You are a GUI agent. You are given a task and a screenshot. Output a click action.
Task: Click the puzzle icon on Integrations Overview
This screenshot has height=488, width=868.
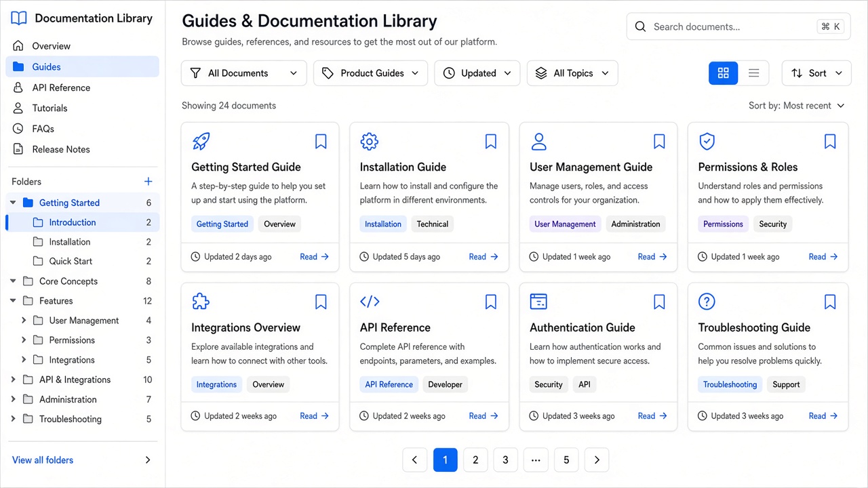coord(201,302)
